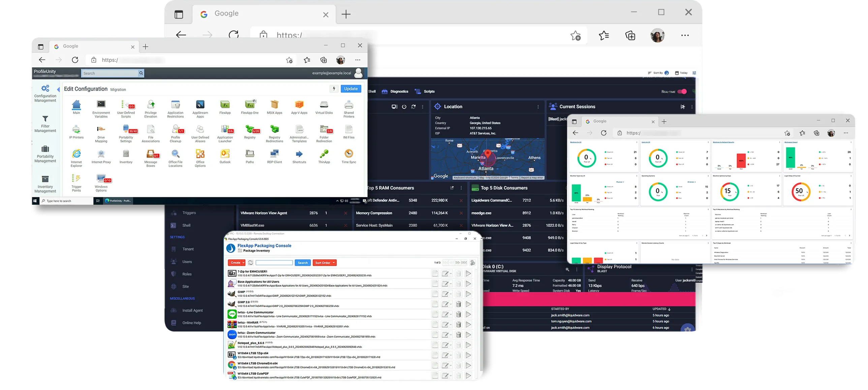Viewport: 868px width, 390px height.
Task: Delete the Iwisa - WinRAR package
Action: 459,325
